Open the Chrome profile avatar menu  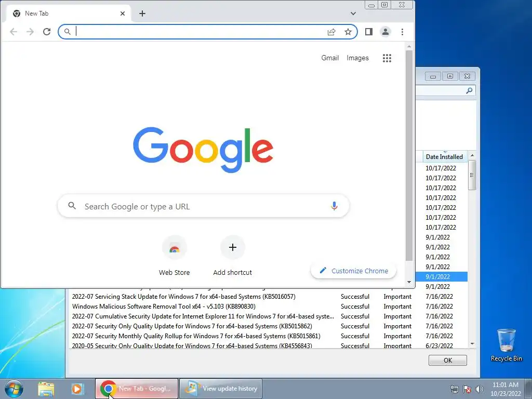(385, 32)
